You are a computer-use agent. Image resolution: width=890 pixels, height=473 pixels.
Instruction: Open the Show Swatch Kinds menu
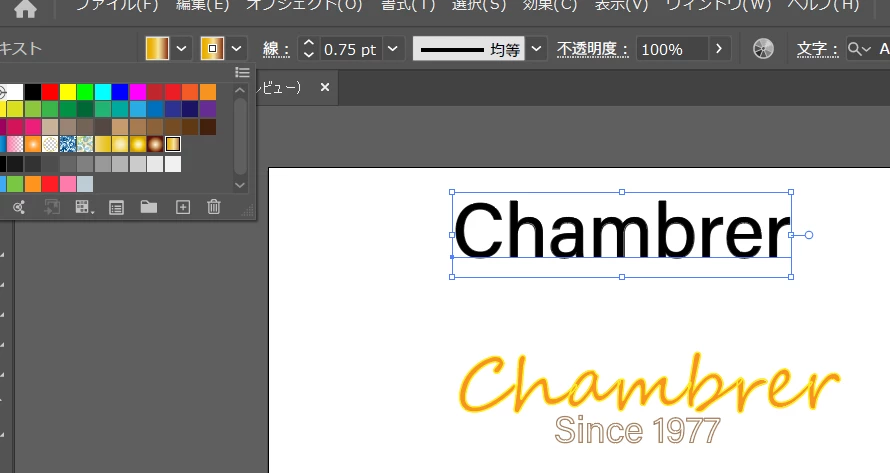pos(84,207)
